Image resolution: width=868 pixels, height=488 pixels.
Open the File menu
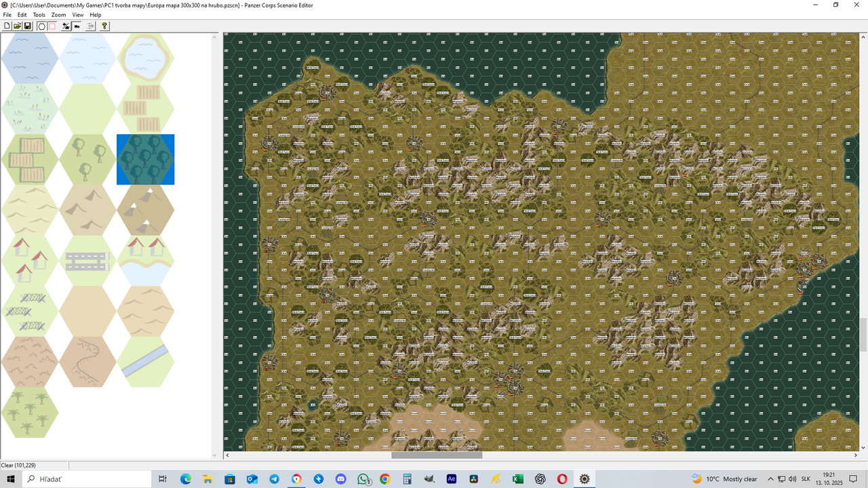point(7,15)
